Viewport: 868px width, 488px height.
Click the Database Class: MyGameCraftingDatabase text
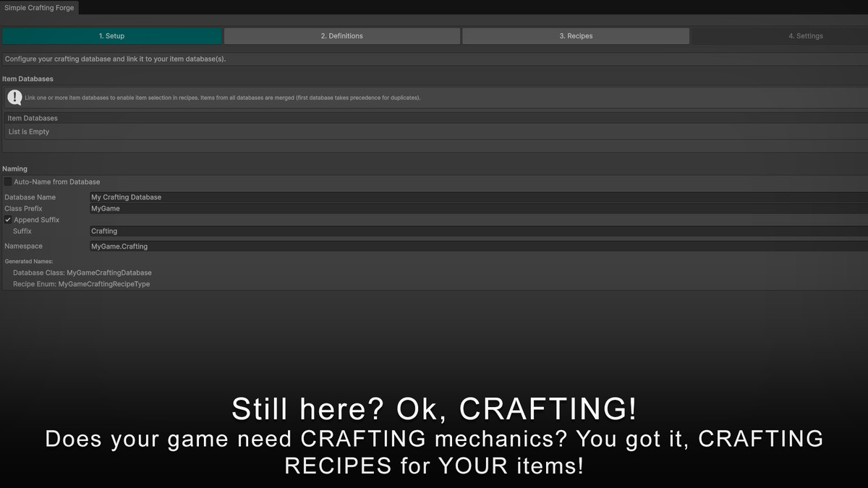coord(82,273)
